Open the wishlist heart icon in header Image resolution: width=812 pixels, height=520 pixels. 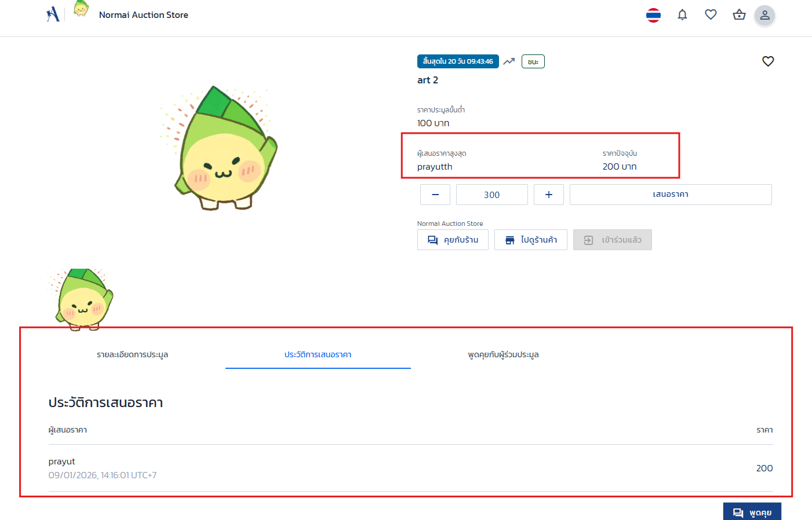coord(711,14)
